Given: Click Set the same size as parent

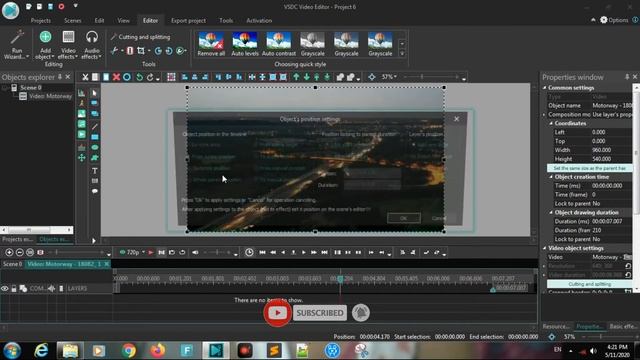Looking at the screenshot, I should (589, 168).
